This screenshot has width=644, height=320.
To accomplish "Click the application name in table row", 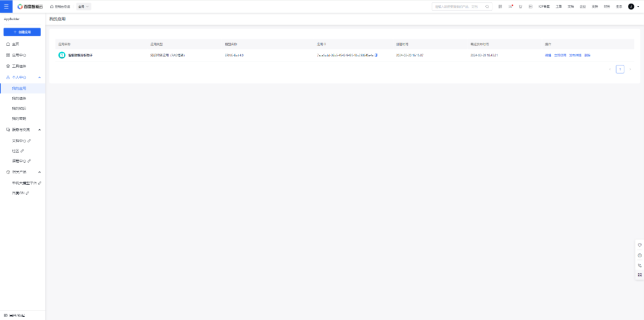I will (x=80, y=55).
